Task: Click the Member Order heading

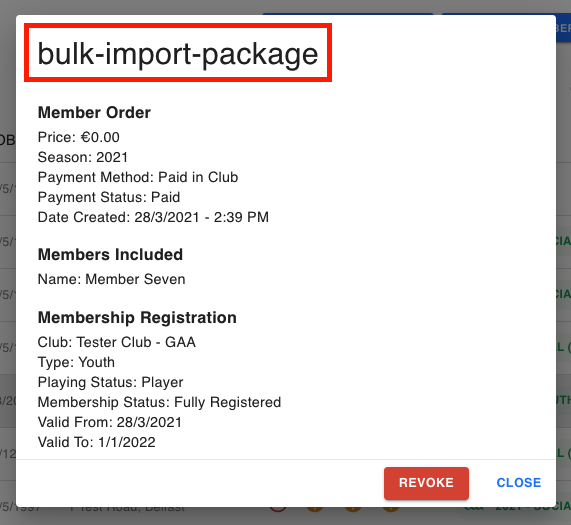Action: point(94,112)
